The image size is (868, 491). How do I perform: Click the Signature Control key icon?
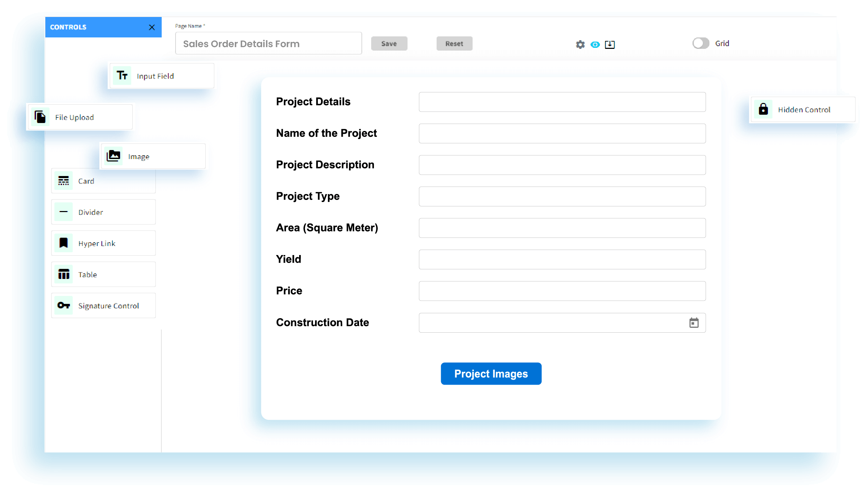pos(64,305)
